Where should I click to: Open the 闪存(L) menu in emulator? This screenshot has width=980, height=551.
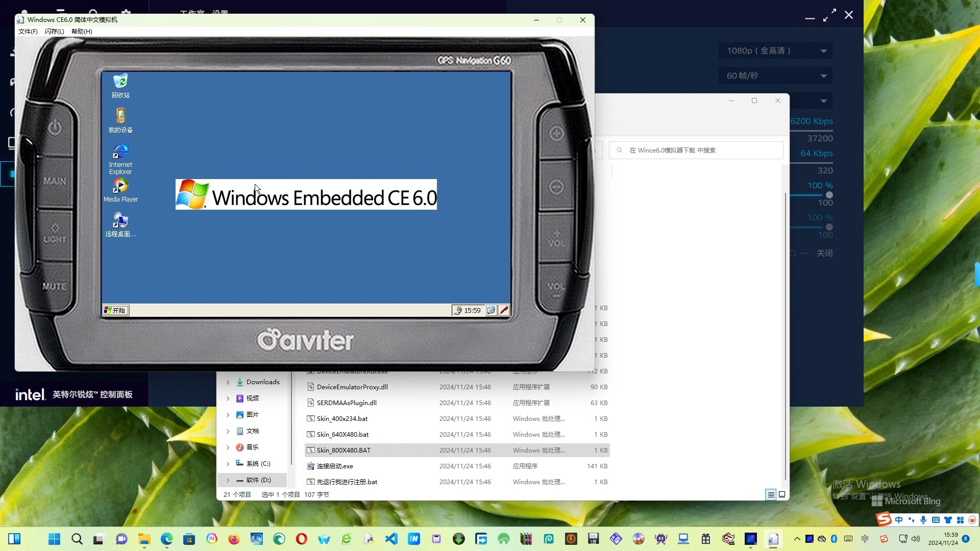tap(55, 32)
